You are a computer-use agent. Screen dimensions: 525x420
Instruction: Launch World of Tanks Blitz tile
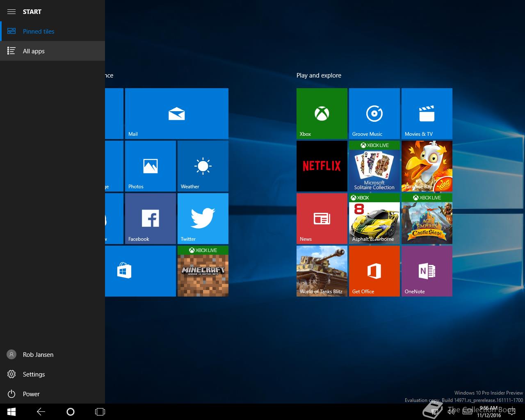(322, 271)
